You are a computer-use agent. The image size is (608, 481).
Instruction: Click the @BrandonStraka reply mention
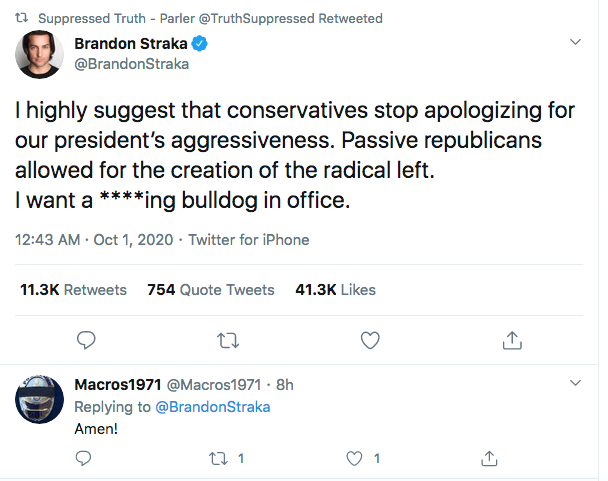coord(211,406)
